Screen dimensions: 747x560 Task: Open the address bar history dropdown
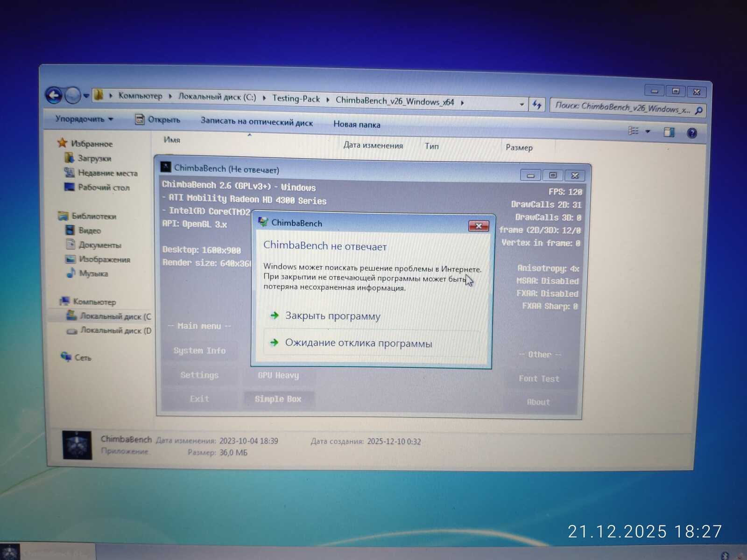pyautogui.click(x=521, y=104)
